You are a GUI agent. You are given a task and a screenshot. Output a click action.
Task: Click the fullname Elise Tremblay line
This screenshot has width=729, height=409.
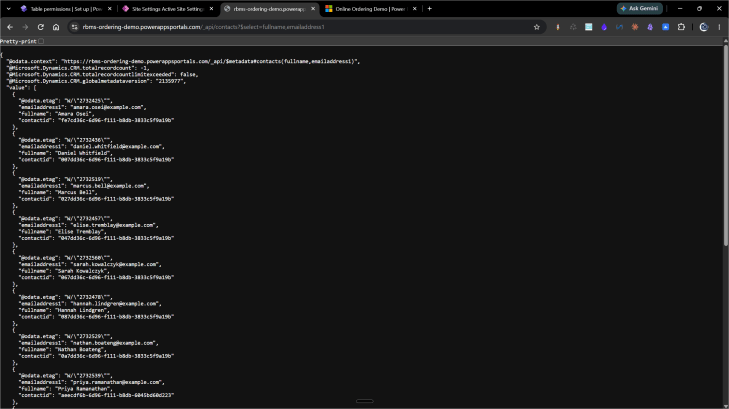click(62, 231)
